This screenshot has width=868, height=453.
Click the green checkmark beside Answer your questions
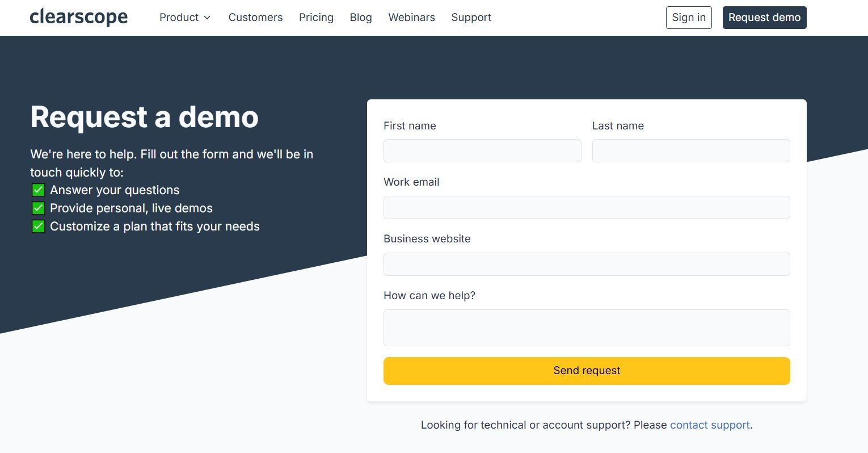tap(38, 190)
